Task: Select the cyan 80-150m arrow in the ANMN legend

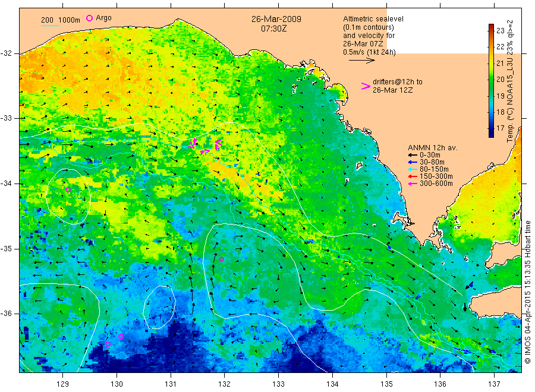Action: point(413,169)
